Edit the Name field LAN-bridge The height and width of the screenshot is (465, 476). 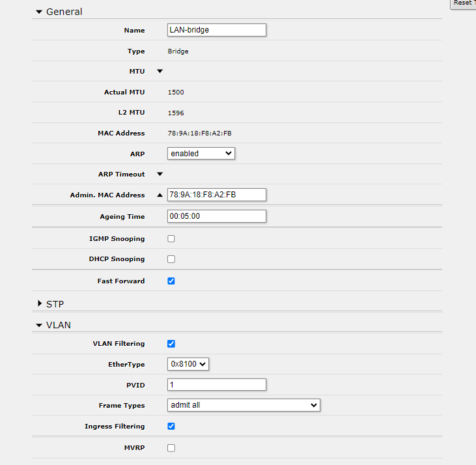pyautogui.click(x=217, y=30)
